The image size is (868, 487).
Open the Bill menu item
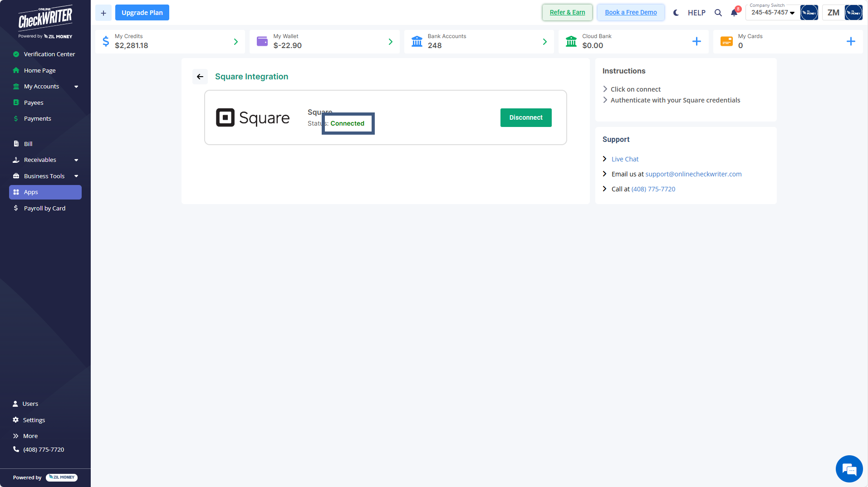[x=28, y=144]
